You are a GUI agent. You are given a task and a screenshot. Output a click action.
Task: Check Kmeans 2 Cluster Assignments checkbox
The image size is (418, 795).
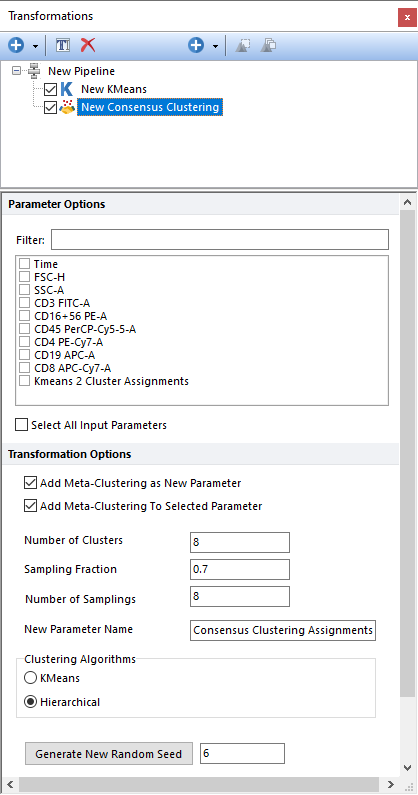pos(25,381)
